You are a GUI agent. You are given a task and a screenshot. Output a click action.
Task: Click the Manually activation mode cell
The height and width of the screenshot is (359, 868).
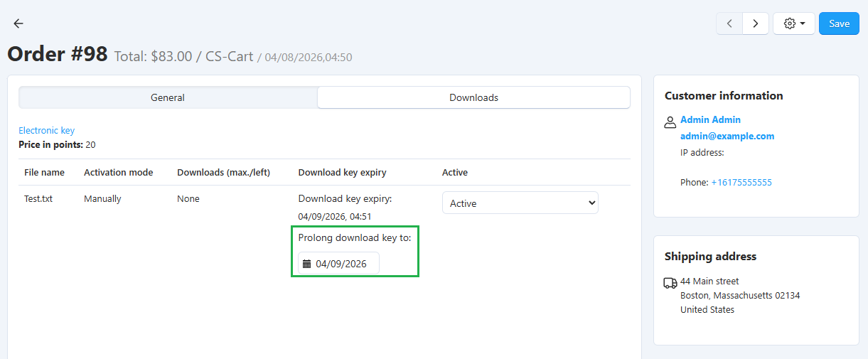(102, 198)
